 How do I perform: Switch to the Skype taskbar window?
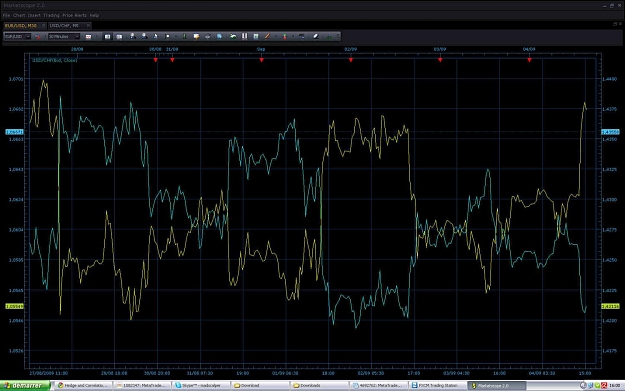(x=200, y=385)
